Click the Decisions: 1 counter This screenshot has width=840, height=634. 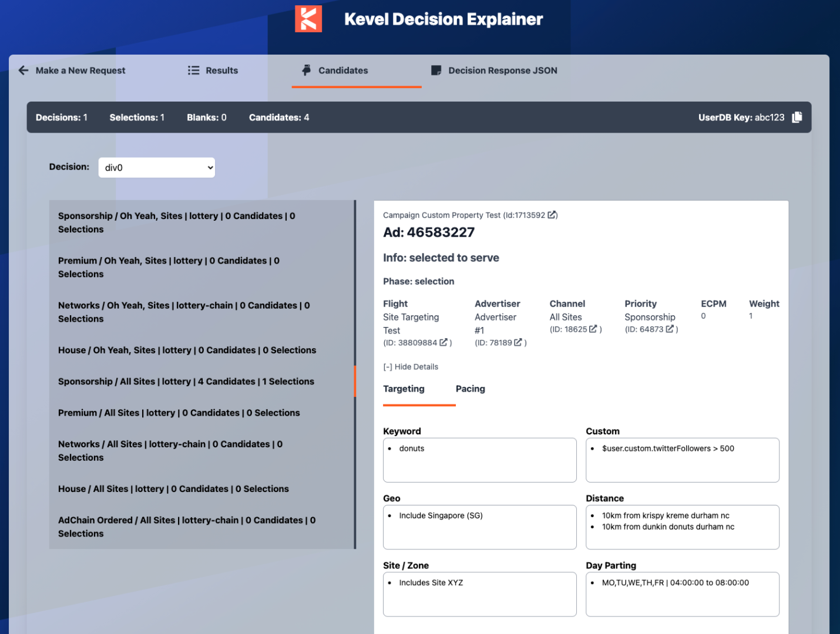[62, 117]
